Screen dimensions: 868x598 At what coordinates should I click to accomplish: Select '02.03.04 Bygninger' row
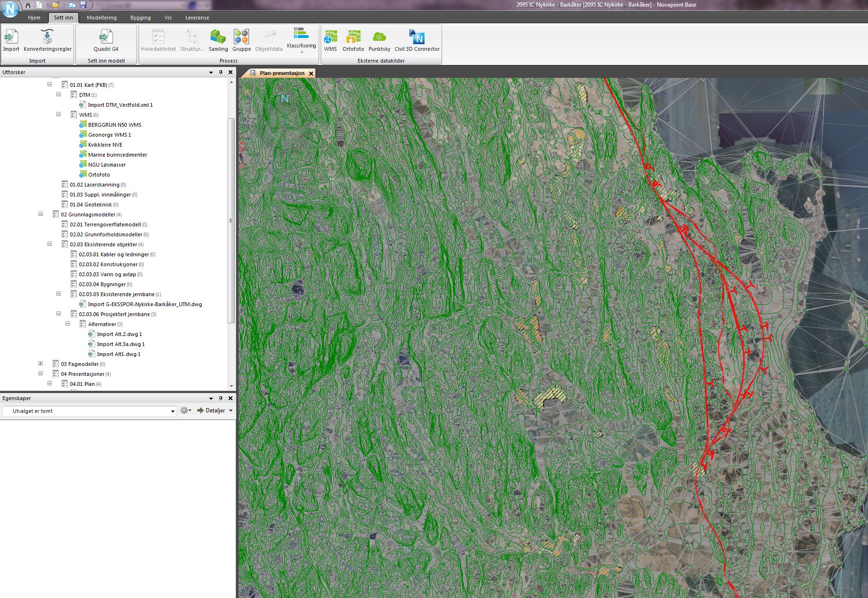tap(102, 284)
